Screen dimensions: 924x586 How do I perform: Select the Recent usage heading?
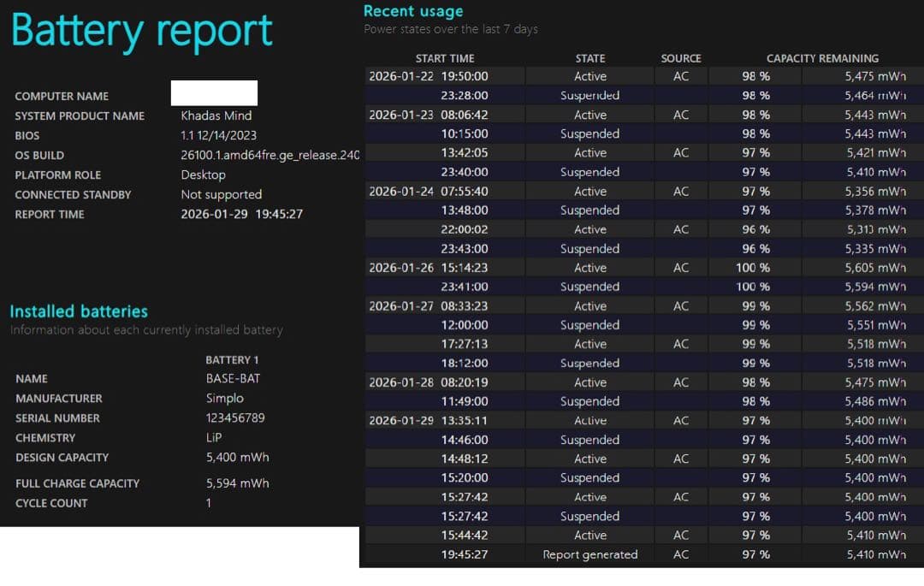(x=413, y=11)
